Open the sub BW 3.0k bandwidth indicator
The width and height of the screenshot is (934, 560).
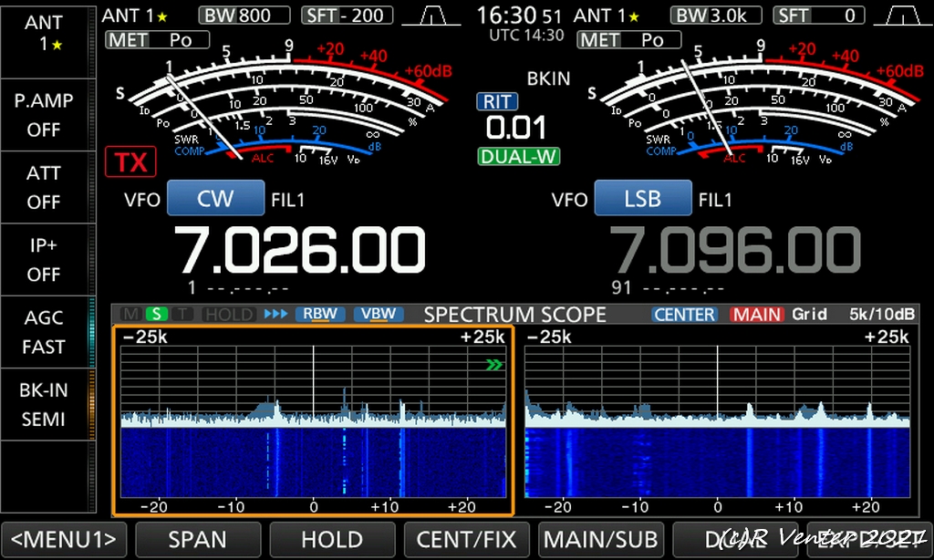(716, 16)
